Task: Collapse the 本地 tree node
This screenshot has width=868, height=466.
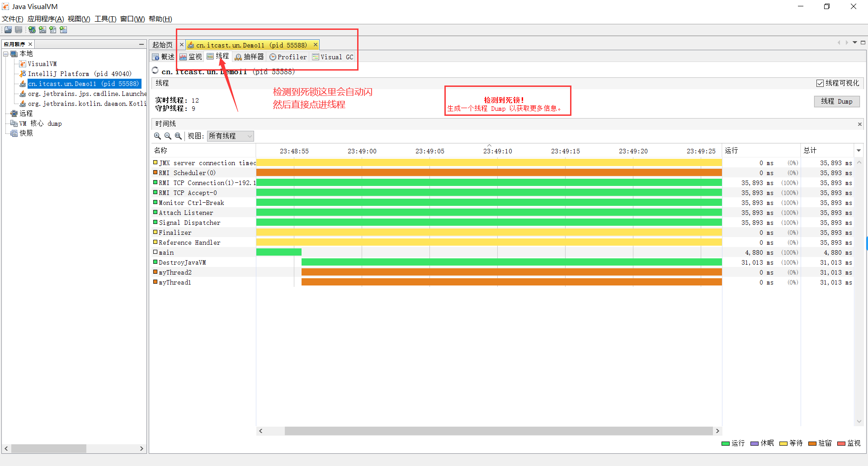Action: tap(6, 54)
